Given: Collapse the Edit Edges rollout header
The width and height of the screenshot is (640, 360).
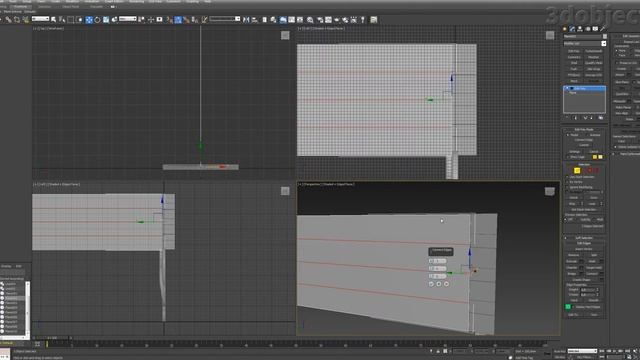Looking at the screenshot, I should [584, 243].
